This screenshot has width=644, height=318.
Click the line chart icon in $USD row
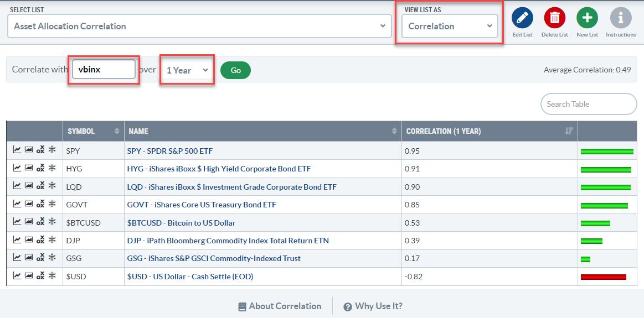(17, 275)
